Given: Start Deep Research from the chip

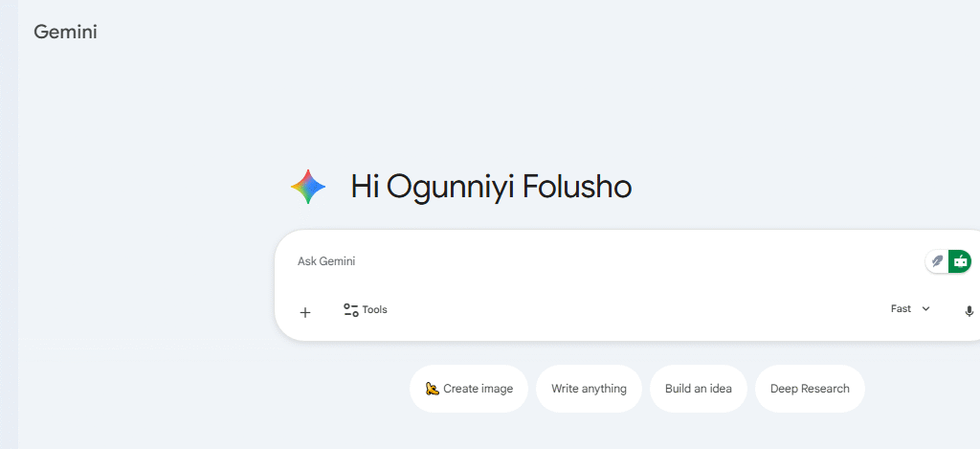Looking at the screenshot, I should pos(810,389).
